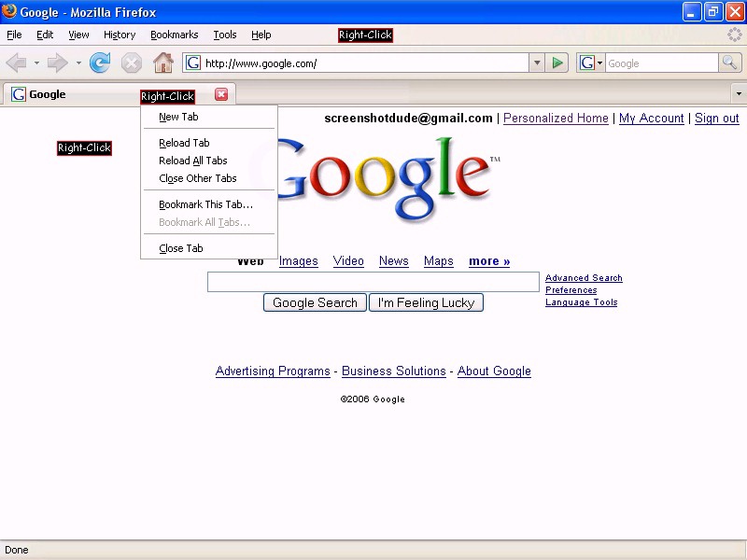
Task: Choose Bookmark This Tab...
Action: click(209, 204)
